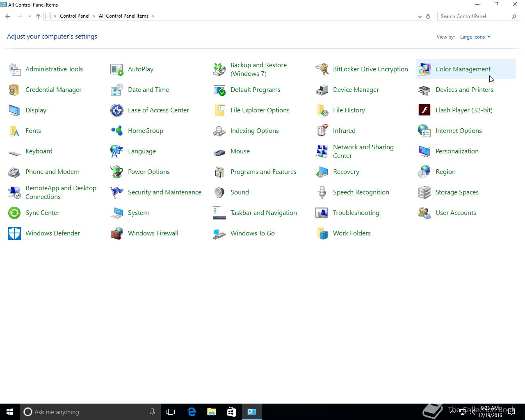The image size is (525, 420).
Task: Click Control Panel breadcrumb in address bar
Action: pos(74,16)
